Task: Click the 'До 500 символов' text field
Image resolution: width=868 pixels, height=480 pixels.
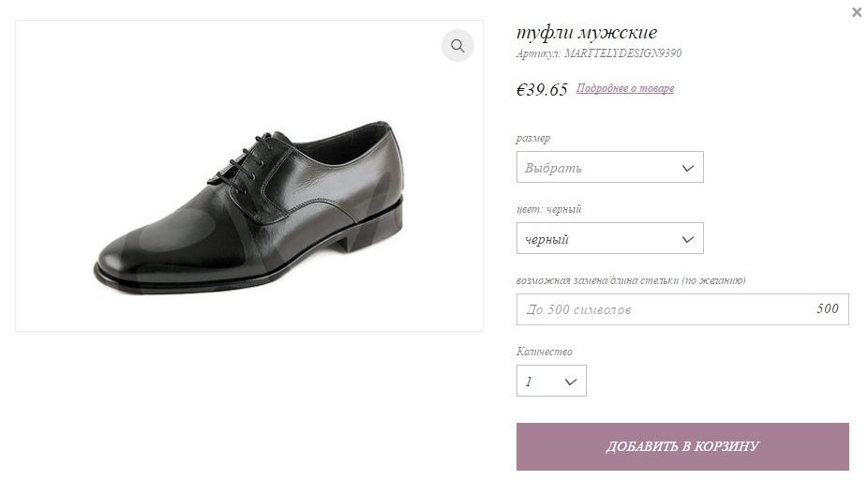Action: (x=682, y=309)
